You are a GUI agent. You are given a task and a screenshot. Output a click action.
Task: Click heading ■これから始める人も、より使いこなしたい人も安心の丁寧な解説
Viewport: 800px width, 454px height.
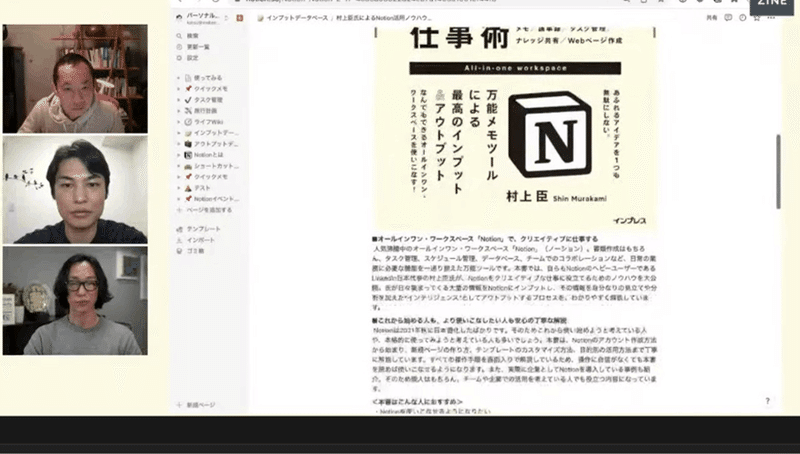(470, 321)
